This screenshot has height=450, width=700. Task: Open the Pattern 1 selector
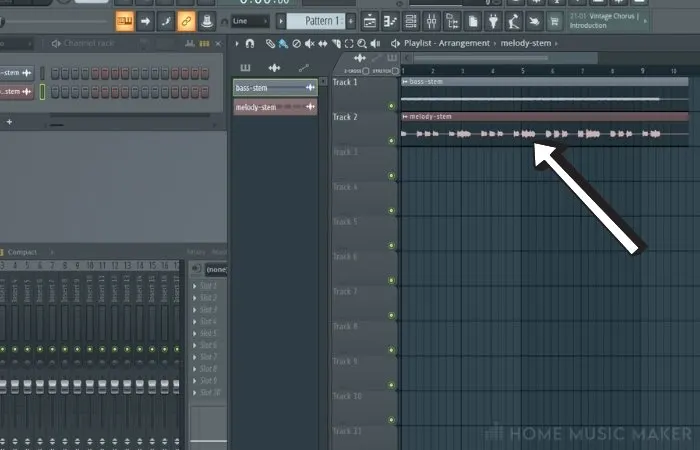tap(316, 21)
